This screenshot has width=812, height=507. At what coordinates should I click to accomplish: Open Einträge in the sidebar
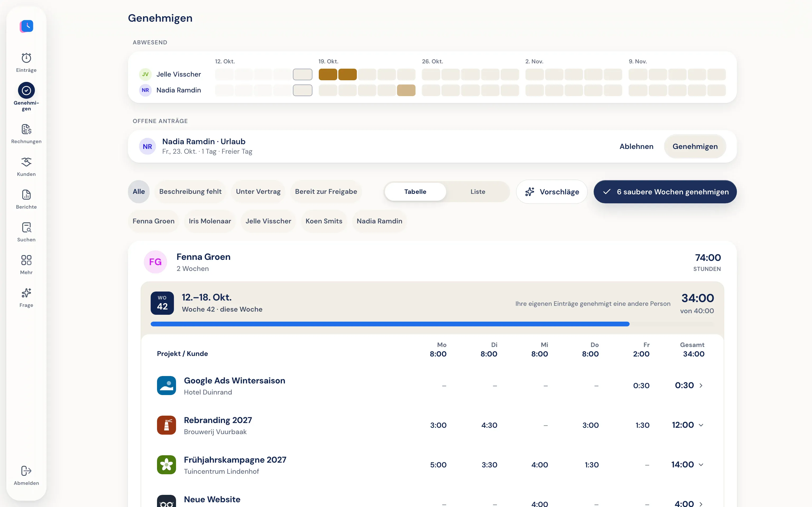[x=26, y=63]
